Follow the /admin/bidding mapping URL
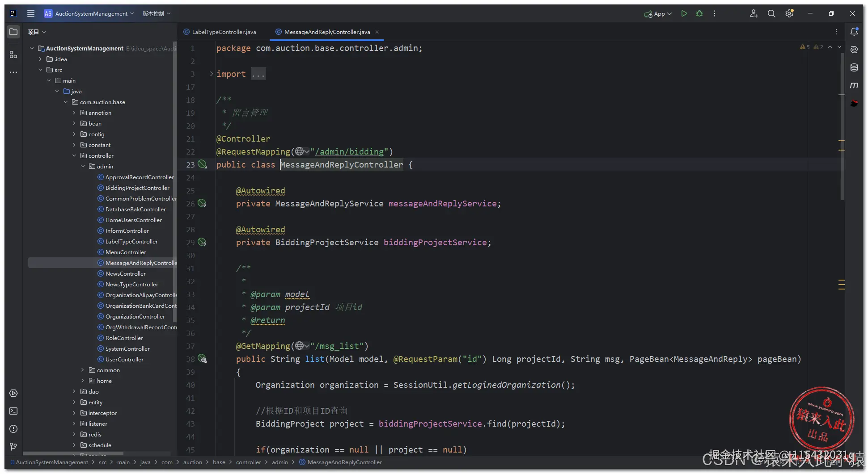Image resolution: width=868 pixels, height=474 pixels. pyautogui.click(x=349, y=151)
